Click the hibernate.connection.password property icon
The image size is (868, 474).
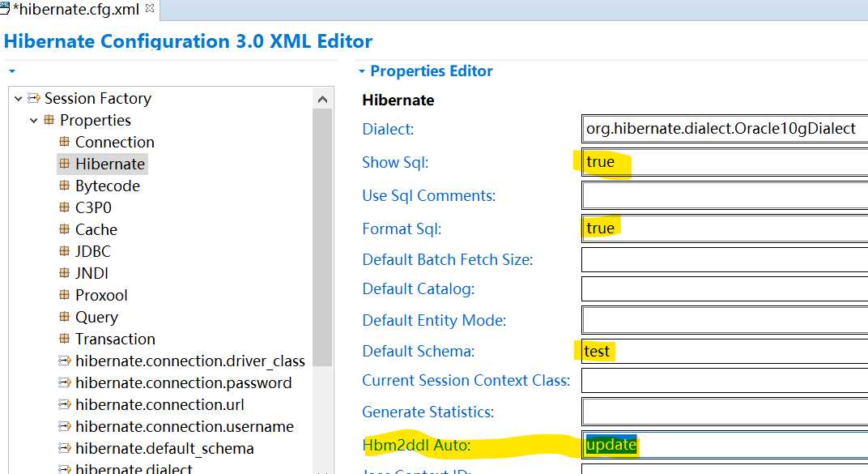[65, 382]
